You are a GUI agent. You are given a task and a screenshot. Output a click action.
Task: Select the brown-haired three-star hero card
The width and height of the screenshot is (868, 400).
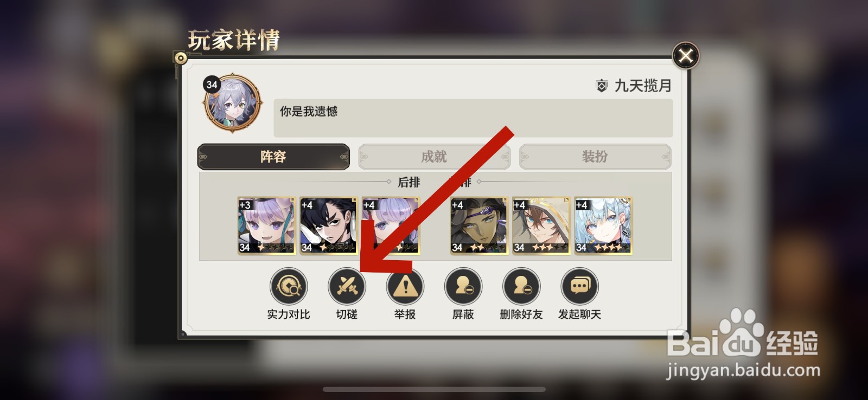(x=541, y=226)
